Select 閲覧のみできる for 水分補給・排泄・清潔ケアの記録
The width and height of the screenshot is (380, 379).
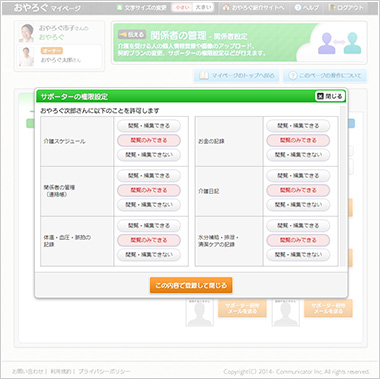[298, 240]
